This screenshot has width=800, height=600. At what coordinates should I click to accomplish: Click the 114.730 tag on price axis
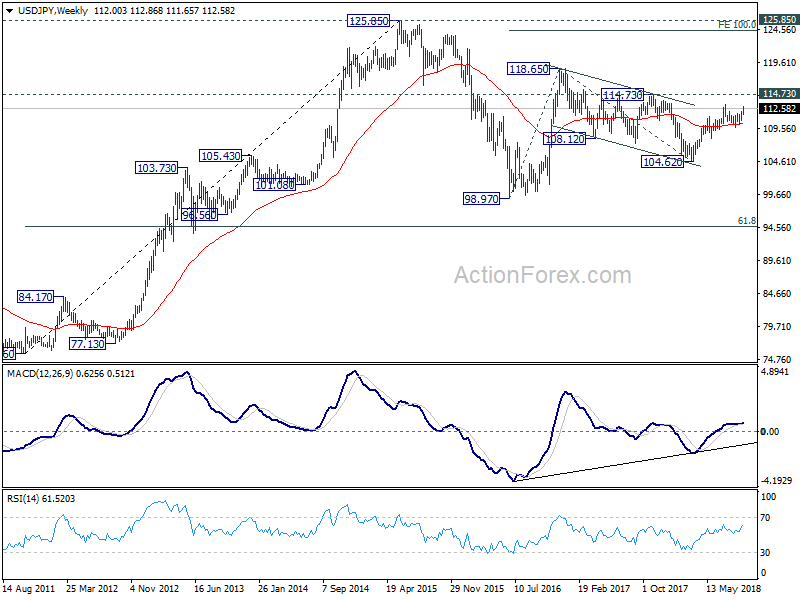pos(778,93)
